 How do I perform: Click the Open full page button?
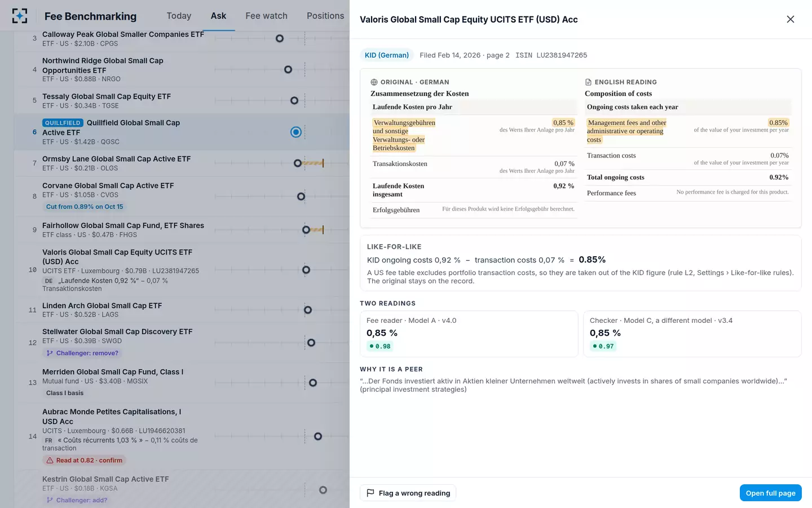pyautogui.click(x=770, y=493)
